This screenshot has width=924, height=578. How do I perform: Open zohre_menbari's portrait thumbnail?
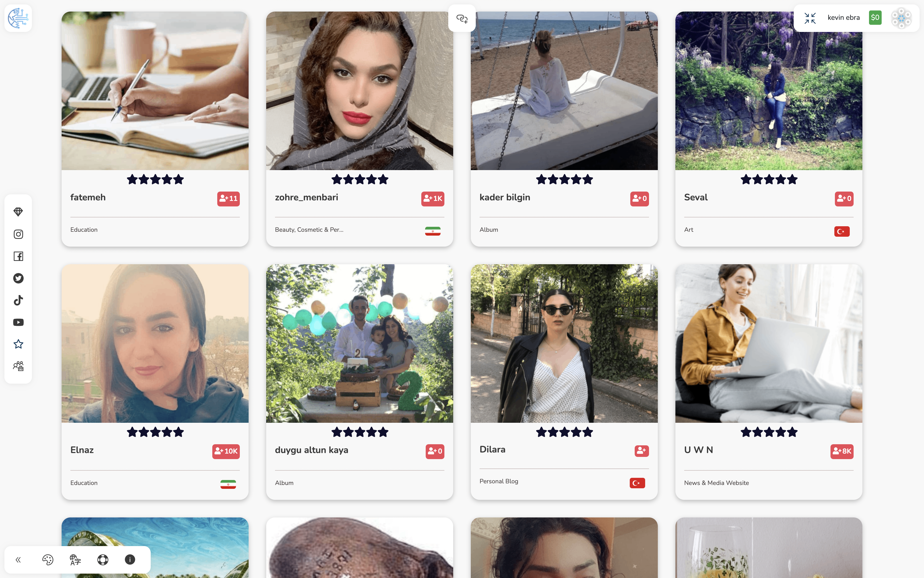tap(360, 91)
